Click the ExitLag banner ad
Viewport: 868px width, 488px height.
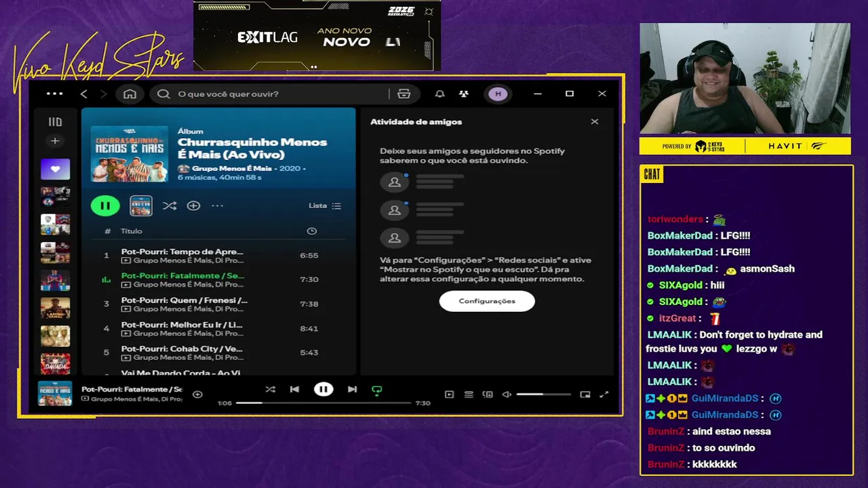[317, 35]
